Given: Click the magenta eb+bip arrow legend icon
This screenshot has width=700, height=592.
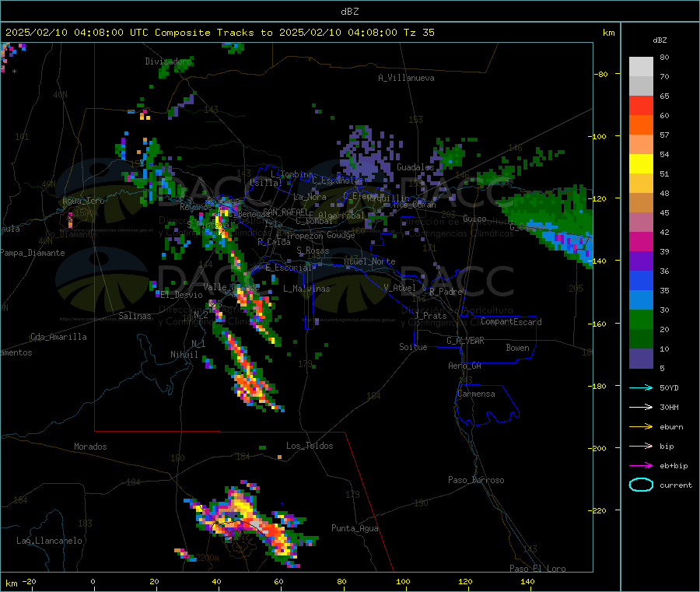Looking at the screenshot, I should coord(641,466).
